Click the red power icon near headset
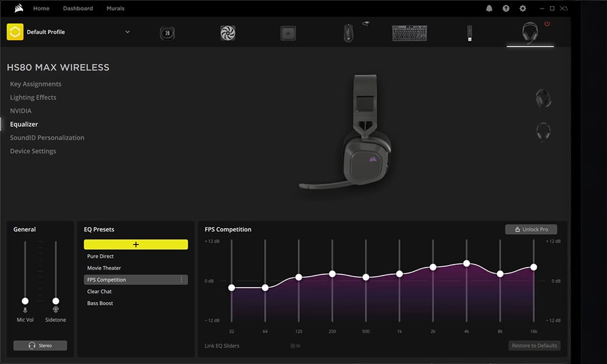Screen dimensions: 607x364 547,24
